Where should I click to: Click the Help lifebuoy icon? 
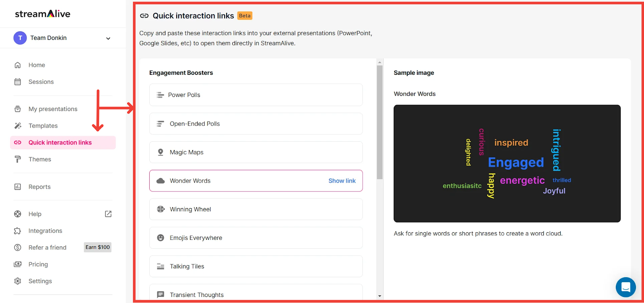(18, 214)
